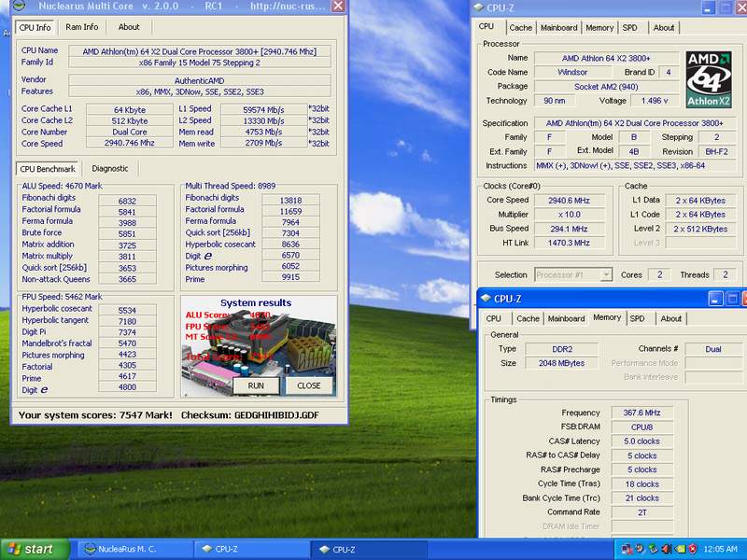747x560 pixels.
Task: Click the CLOSE button in Nuclearus
Action: pos(309,385)
